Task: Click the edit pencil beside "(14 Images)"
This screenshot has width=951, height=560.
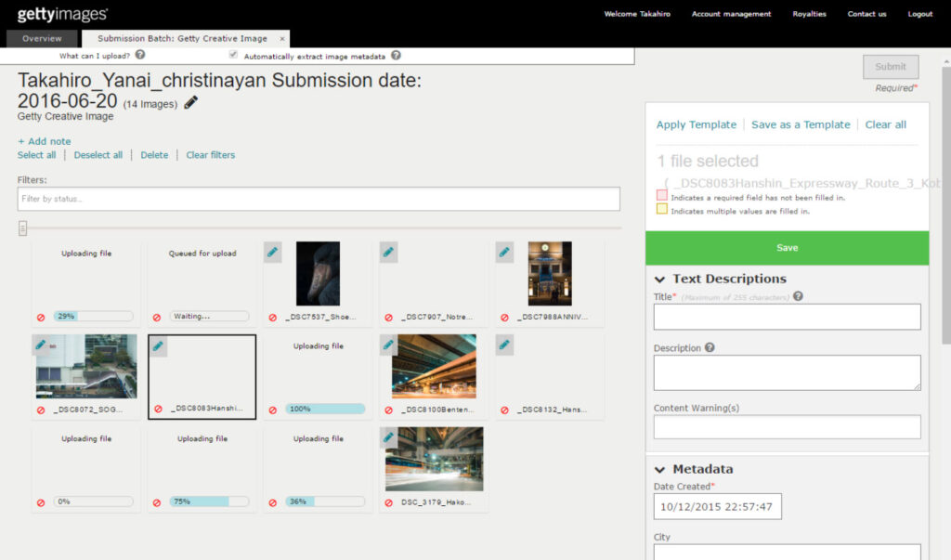Action: point(192,104)
